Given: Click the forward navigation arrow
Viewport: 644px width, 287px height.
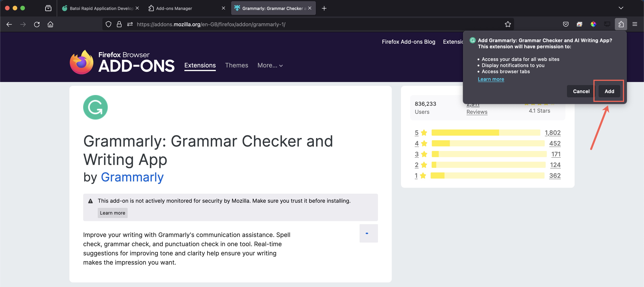Looking at the screenshot, I should [x=23, y=24].
